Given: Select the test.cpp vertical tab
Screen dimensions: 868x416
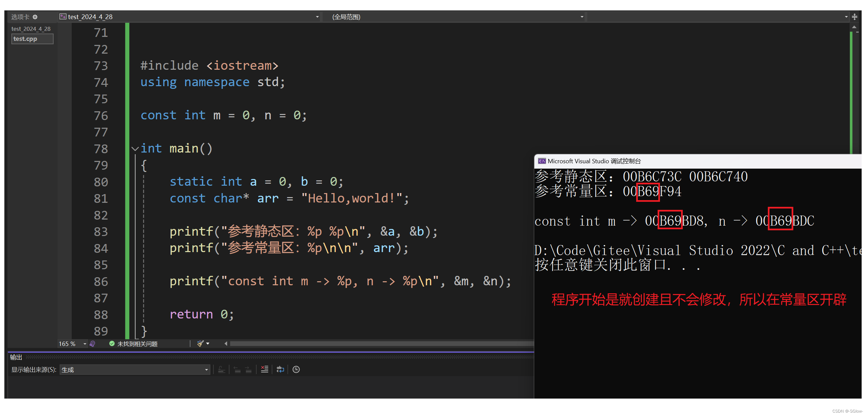Looking at the screenshot, I should pos(32,39).
